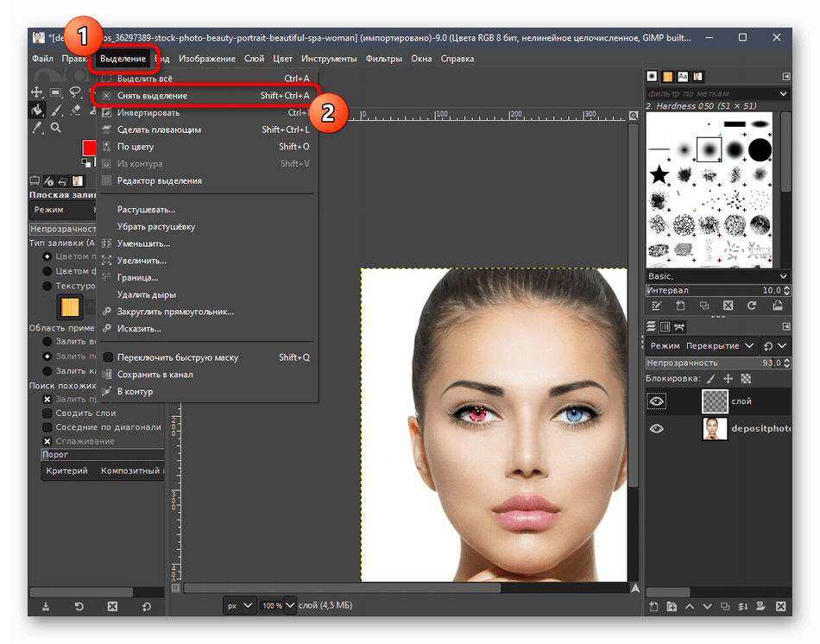Select the Bucket Fill tool
The height and width of the screenshot is (644, 820).
(37, 110)
